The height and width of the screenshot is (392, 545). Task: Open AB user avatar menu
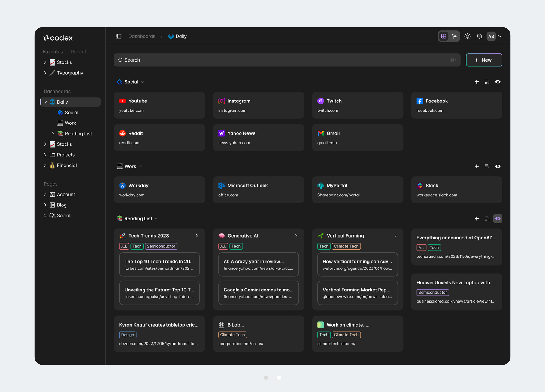(x=491, y=36)
